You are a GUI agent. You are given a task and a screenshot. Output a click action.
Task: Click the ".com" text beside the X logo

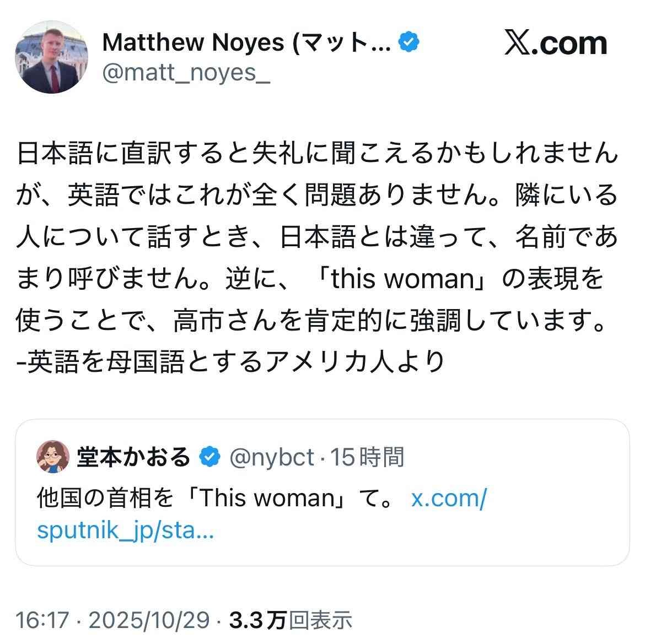coord(571,44)
